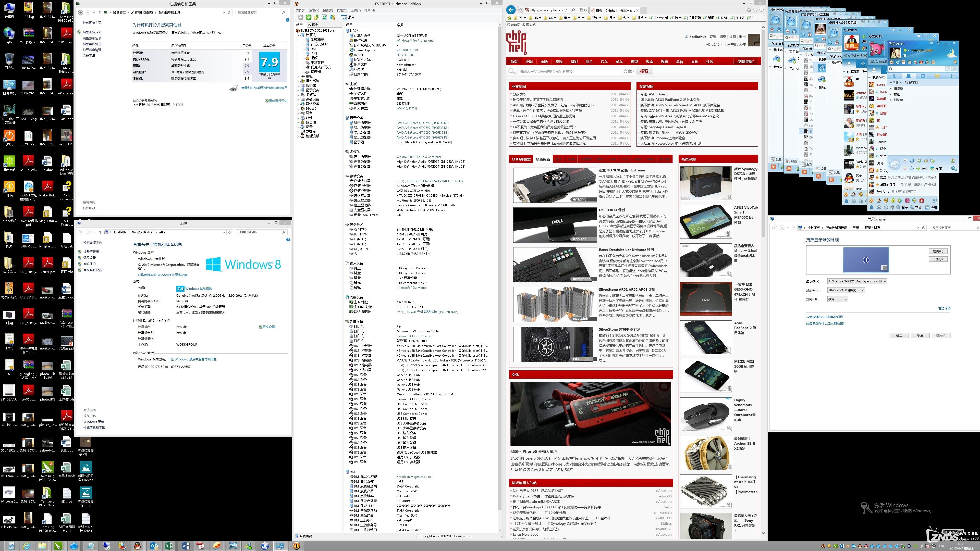Open Outlook from the taskbar

154,546
